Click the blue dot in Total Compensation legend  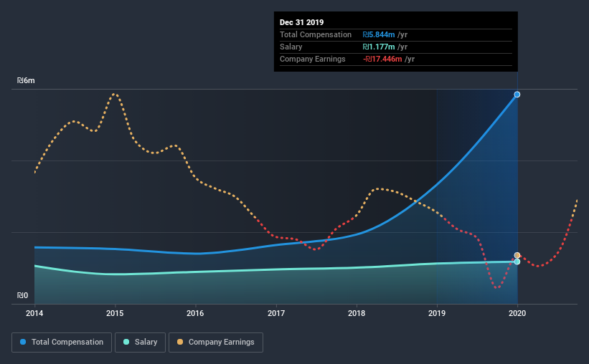[23, 342]
